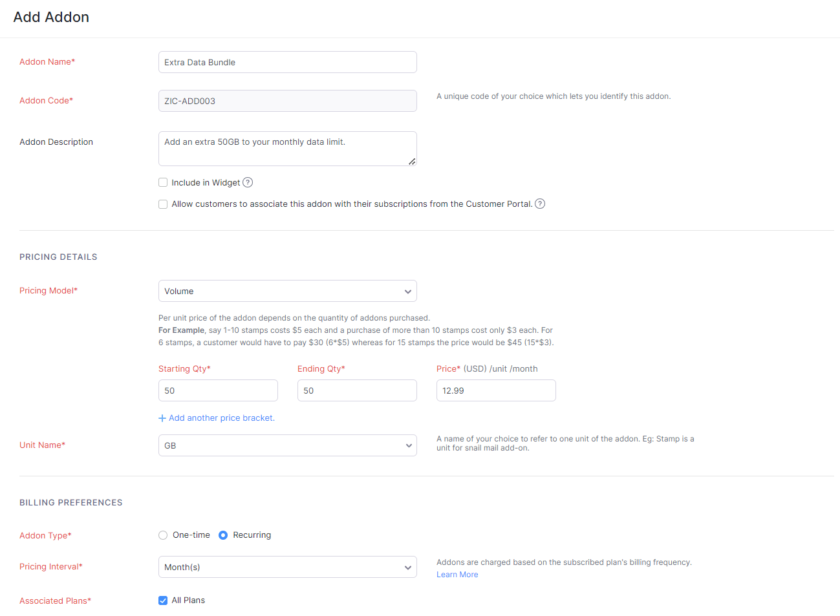Click the Ending Qty* column label
The width and height of the screenshot is (840, 616).
coord(321,368)
